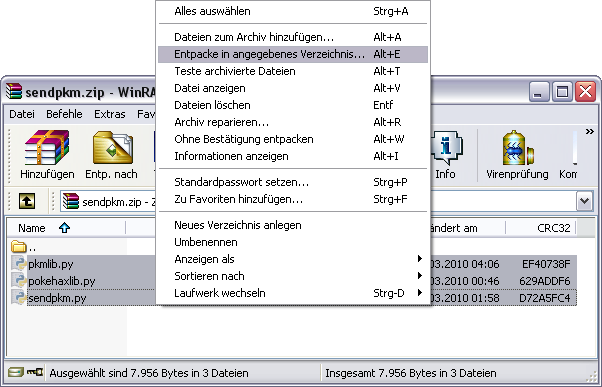Select Zu Favoriten hinzufügen
The height and width of the screenshot is (387, 602).
(x=293, y=199)
